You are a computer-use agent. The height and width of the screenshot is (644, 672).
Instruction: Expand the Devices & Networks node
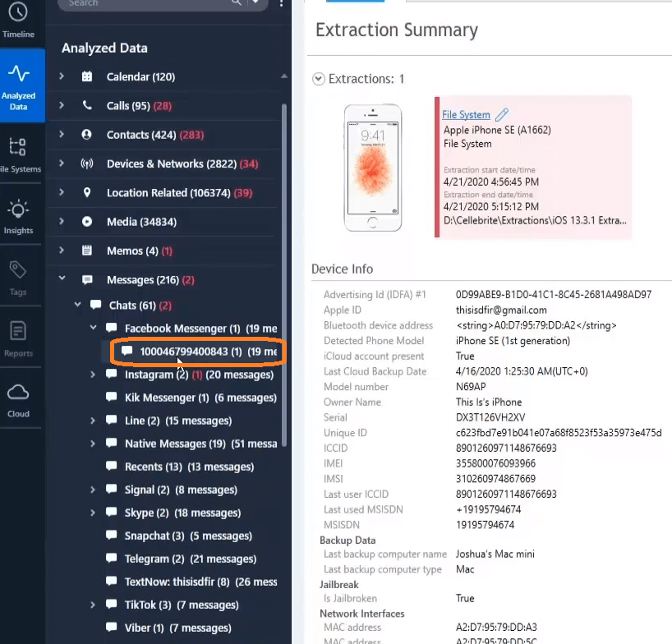pyautogui.click(x=62, y=163)
